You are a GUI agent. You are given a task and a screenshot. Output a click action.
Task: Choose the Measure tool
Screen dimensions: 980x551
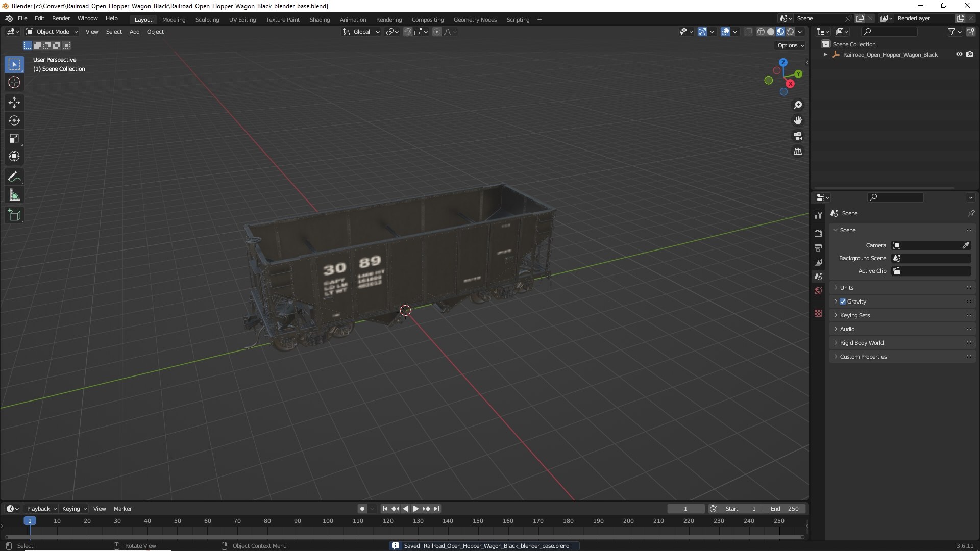(x=14, y=194)
